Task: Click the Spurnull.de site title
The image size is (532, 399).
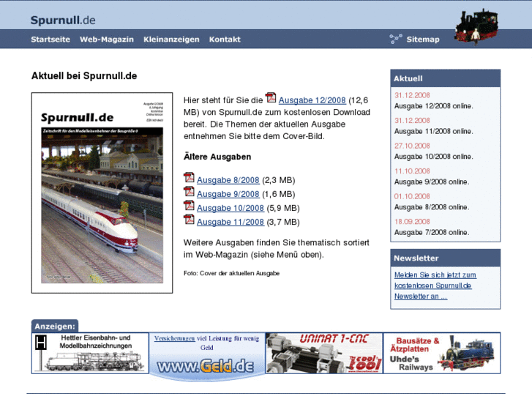Action: tap(63, 20)
